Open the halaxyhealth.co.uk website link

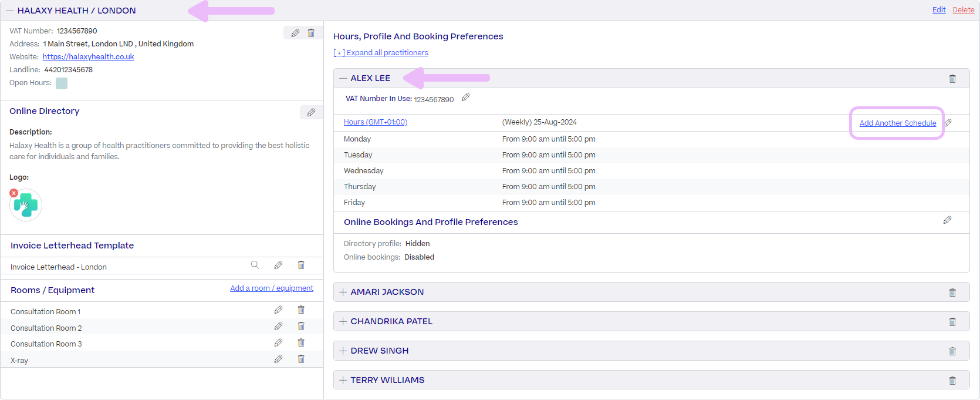pos(88,57)
